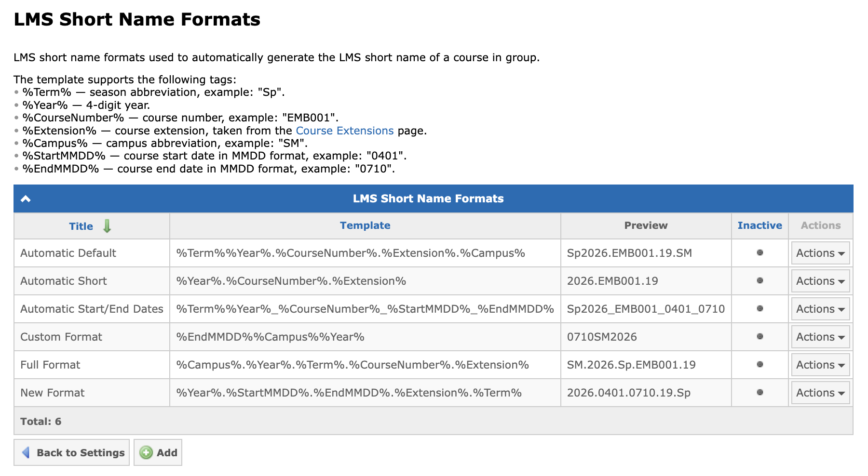868x476 pixels.
Task: Click the inactive dot for New Format
Action: 760,392
